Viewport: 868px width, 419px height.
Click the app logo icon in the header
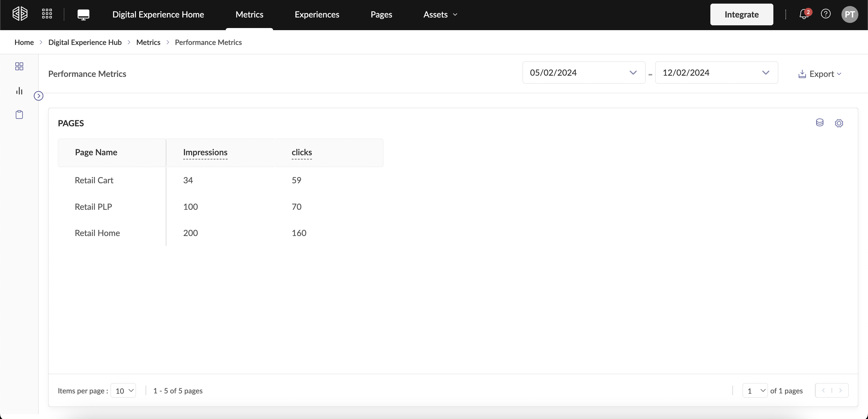pyautogui.click(x=20, y=14)
